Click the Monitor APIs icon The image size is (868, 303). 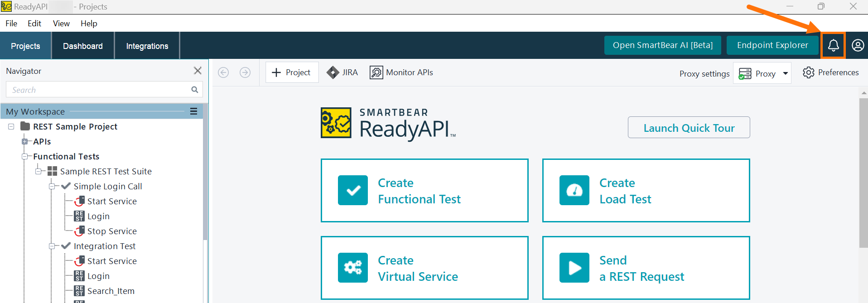[376, 72]
